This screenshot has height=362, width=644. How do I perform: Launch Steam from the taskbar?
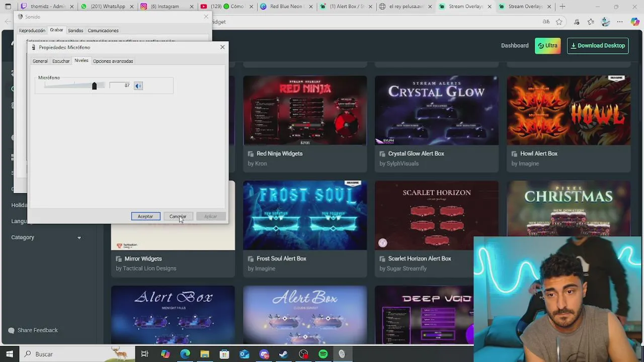pos(284,354)
